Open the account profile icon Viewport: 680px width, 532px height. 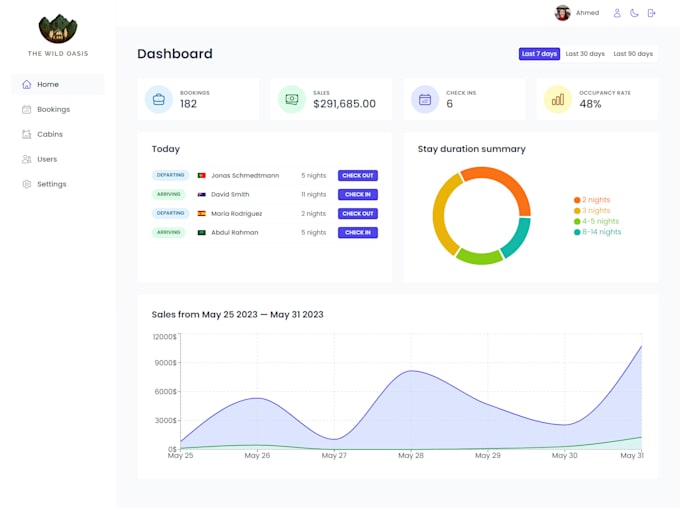click(617, 13)
